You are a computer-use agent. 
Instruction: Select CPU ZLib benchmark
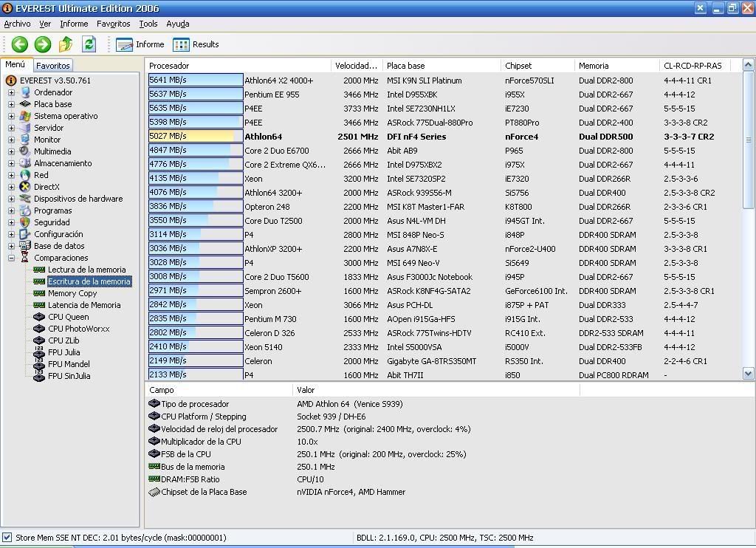click(x=63, y=340)
